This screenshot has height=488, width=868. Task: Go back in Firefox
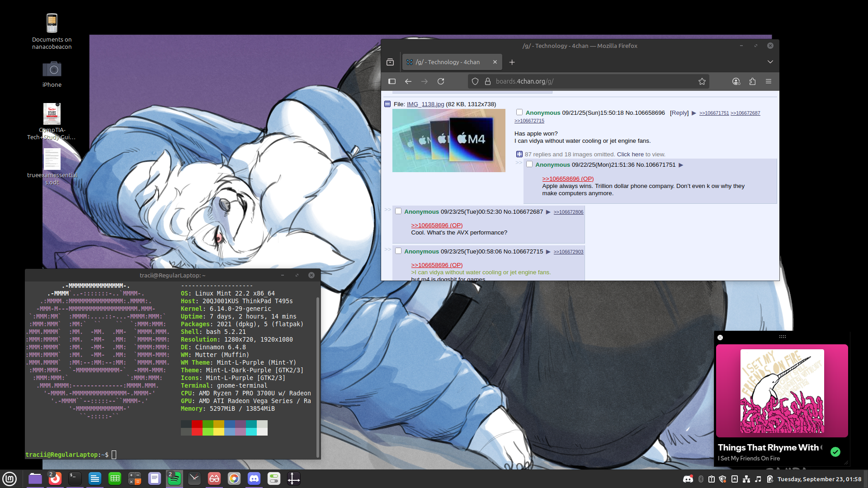pyautogui.click(x=408, y=81)
